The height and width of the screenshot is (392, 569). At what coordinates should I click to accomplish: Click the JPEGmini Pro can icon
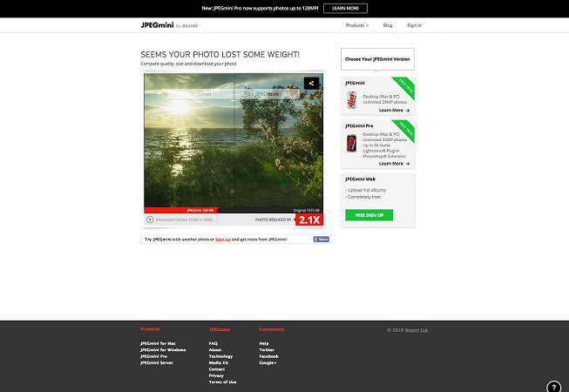[351, 143]
